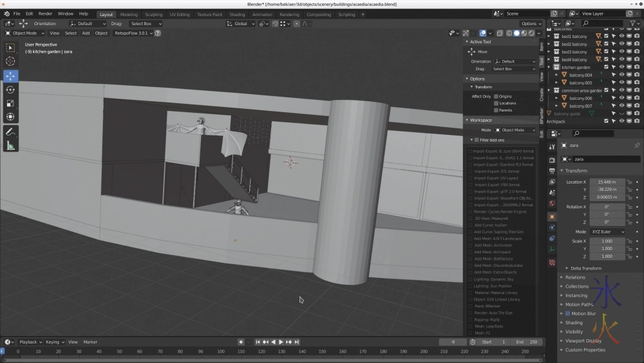Choose the Scale tool
Viewport: 644px width, 363px height.
click(10, 103)
